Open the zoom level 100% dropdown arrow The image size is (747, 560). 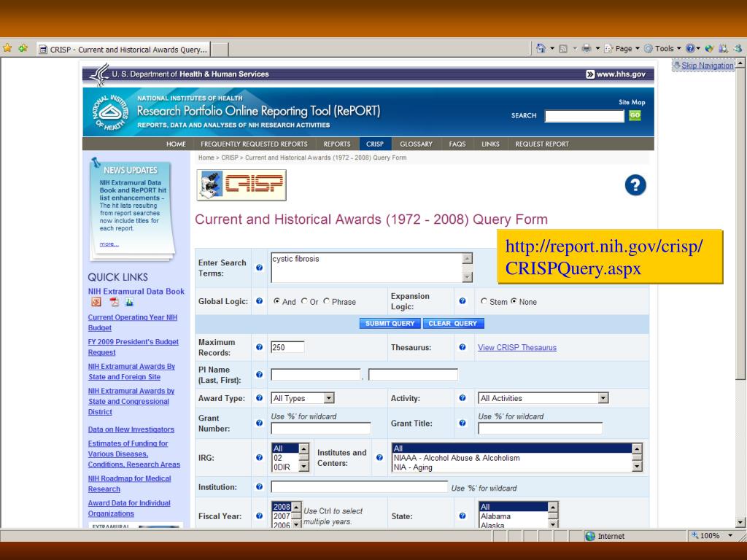coord(730,536)
